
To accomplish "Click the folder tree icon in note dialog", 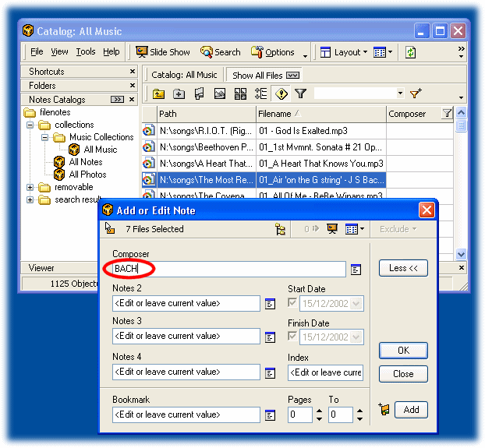I will 281,229.
